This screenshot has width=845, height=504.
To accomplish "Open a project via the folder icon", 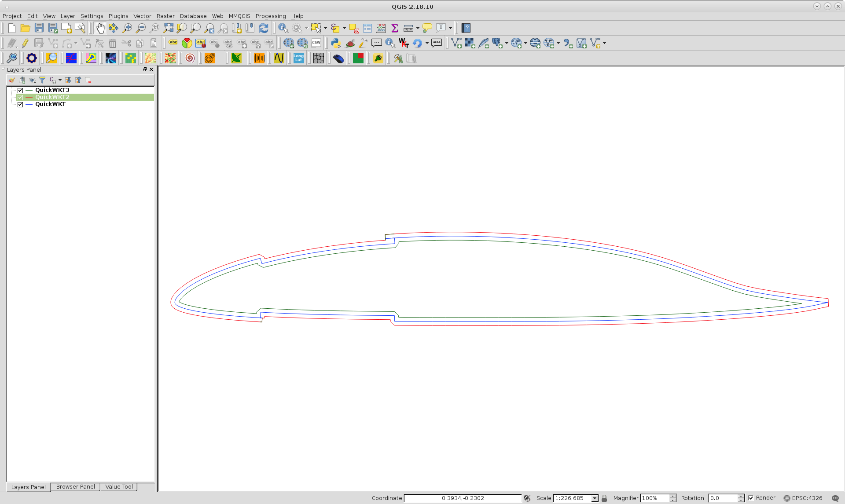I will click(x=26, y=28).
